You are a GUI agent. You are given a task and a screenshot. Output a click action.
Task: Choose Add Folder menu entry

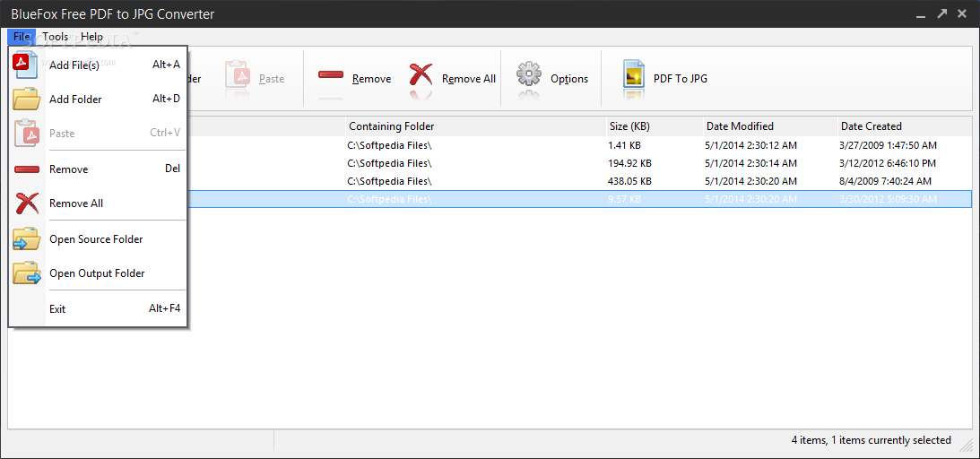tap(98, 99)
